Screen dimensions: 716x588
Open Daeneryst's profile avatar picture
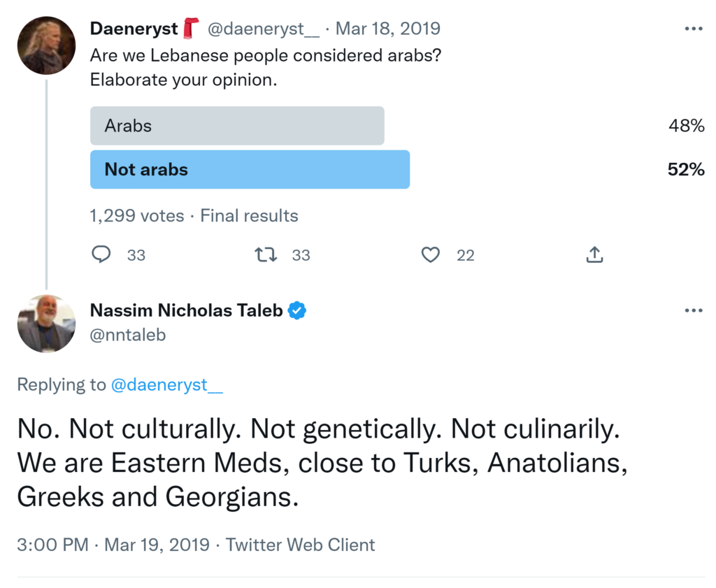[46, 45]
